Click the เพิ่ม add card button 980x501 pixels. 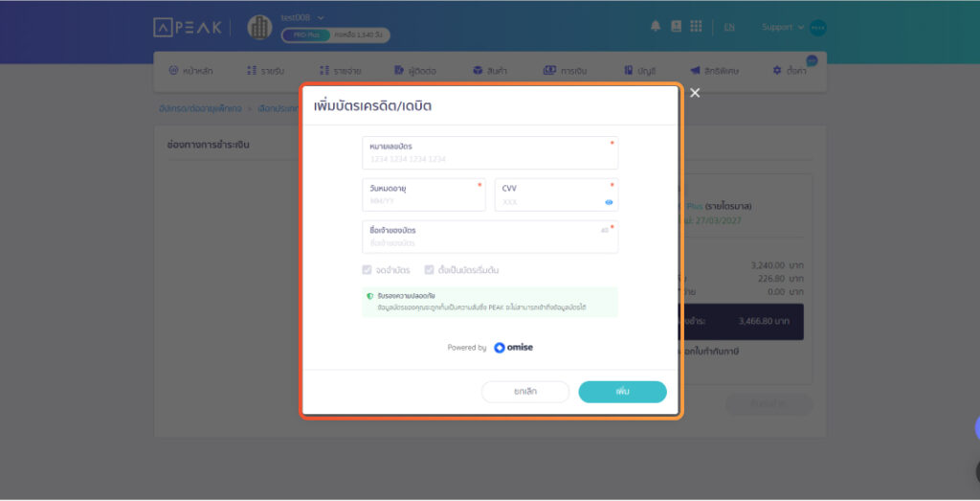(x=622, y=392)
